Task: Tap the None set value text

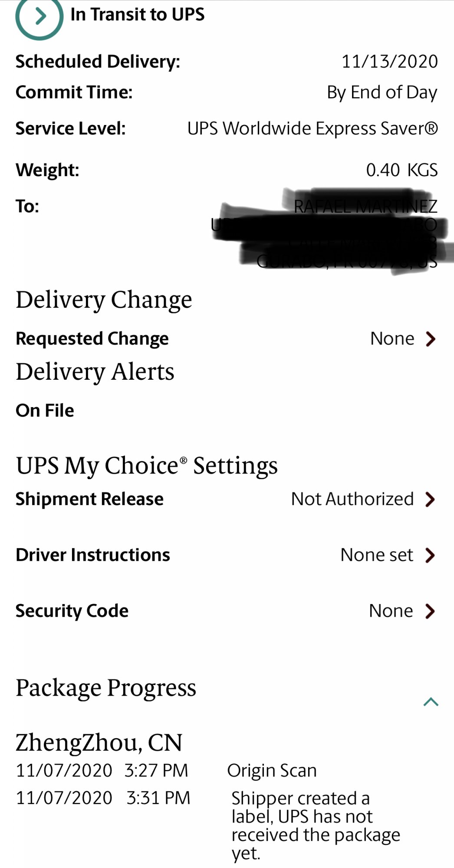Action: (x=376, y=555)
